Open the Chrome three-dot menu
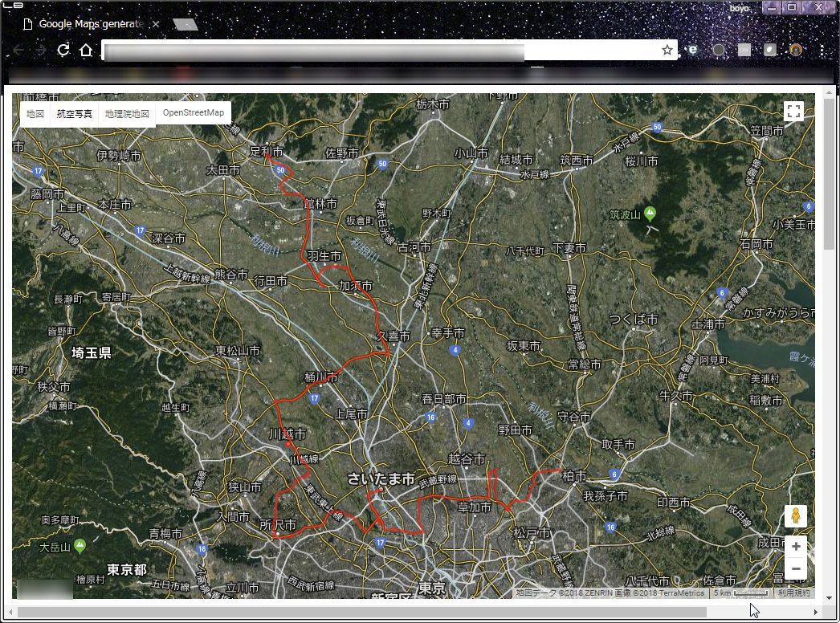This screenshot has width=840, height=623. click(822, 51)
